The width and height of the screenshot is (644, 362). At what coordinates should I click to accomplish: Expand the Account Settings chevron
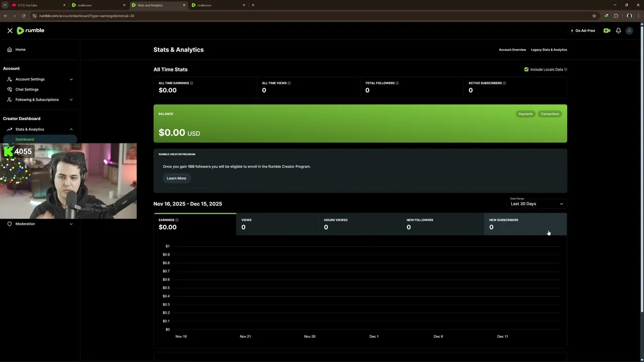click(x=71, y=79)
